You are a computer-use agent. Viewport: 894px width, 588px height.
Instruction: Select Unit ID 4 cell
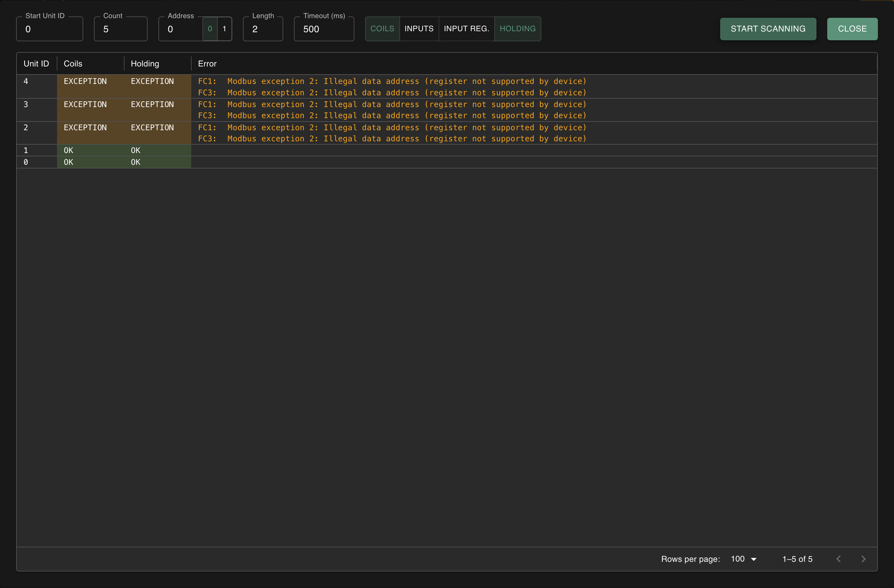point(37,86)
